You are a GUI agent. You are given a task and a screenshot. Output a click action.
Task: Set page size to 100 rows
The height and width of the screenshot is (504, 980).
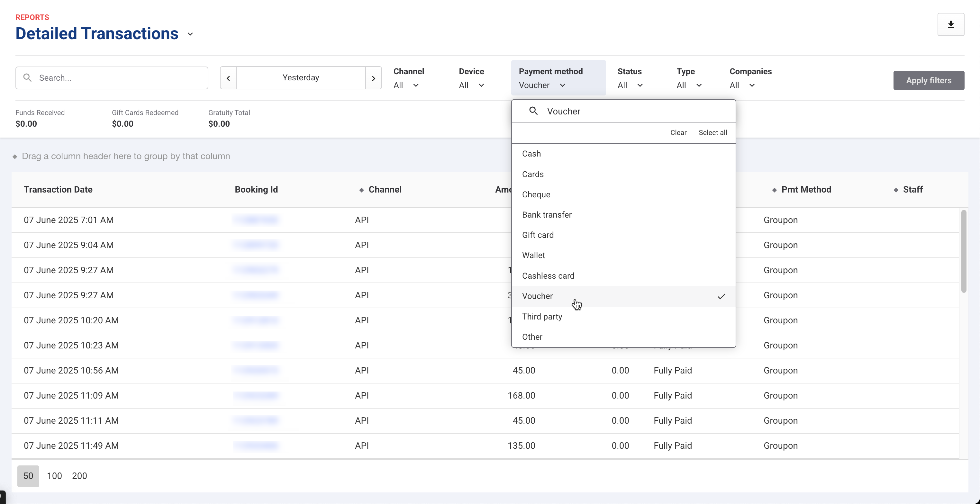[54, 476]
